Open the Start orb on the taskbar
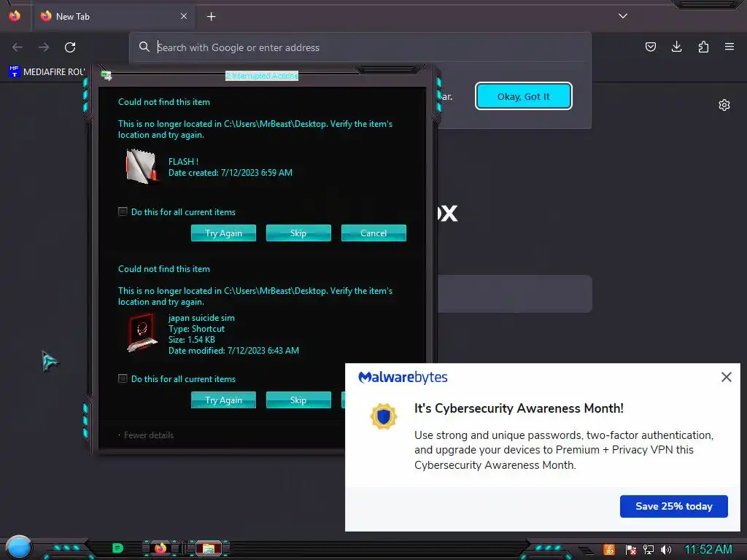 coord(19,547)
